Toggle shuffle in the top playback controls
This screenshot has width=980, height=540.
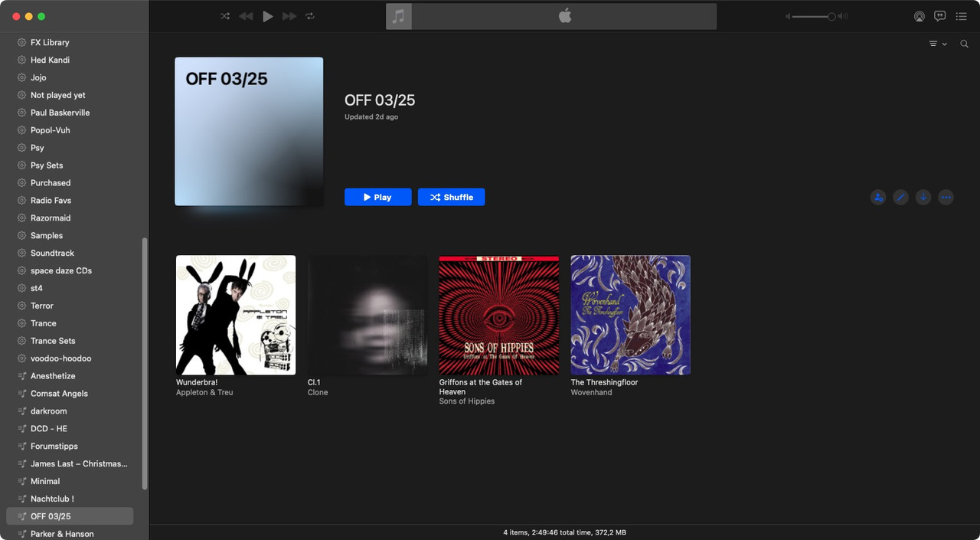[x=225, y=16]
